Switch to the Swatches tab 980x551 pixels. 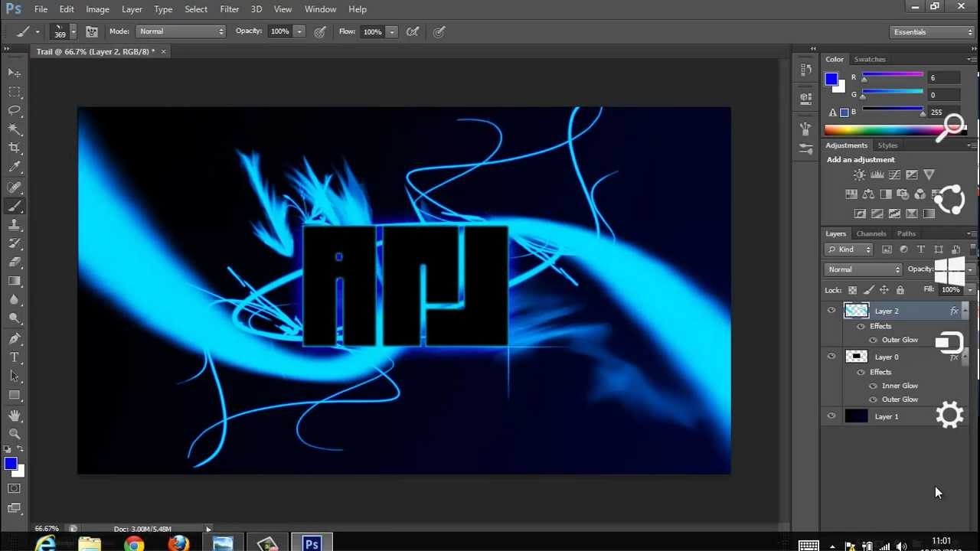tap(870, 59)
